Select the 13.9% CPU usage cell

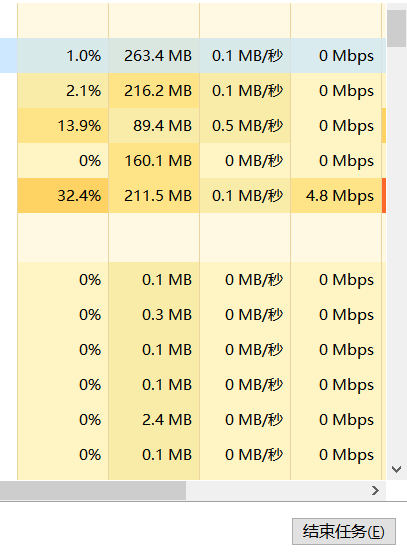coord(63,126)
